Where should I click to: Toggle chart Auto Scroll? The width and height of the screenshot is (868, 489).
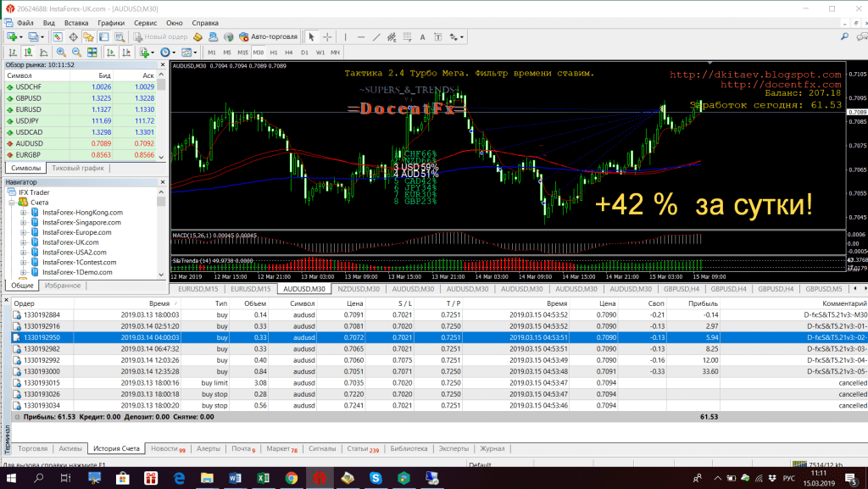(111, 53)
